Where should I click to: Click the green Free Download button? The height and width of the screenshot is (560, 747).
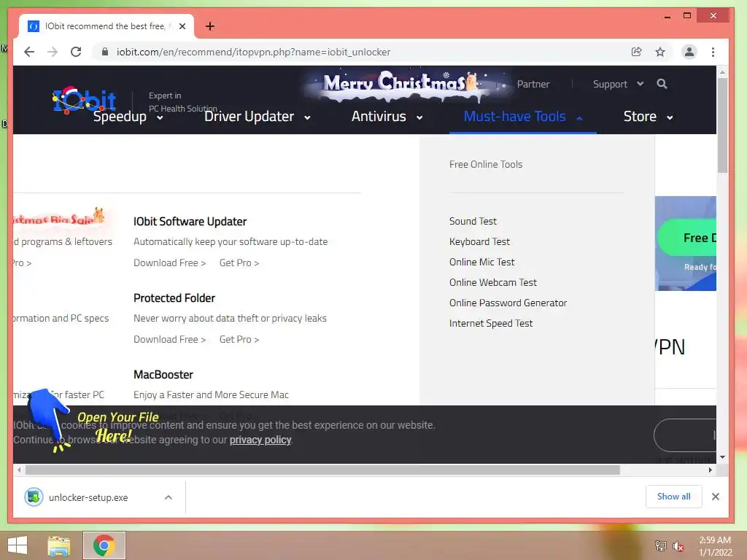pos(687,238)
